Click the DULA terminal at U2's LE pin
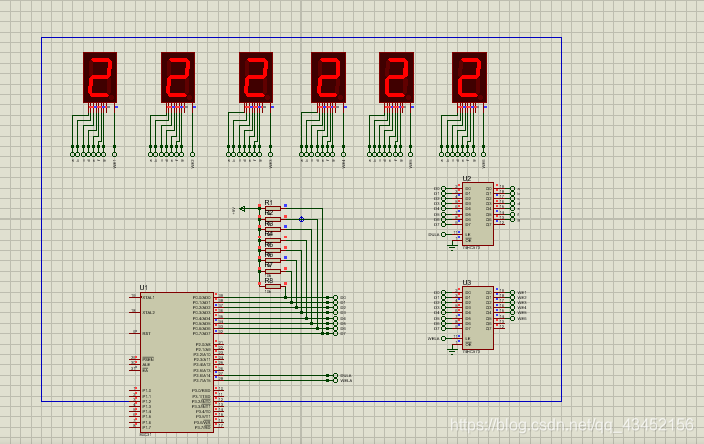 point(444,234)
